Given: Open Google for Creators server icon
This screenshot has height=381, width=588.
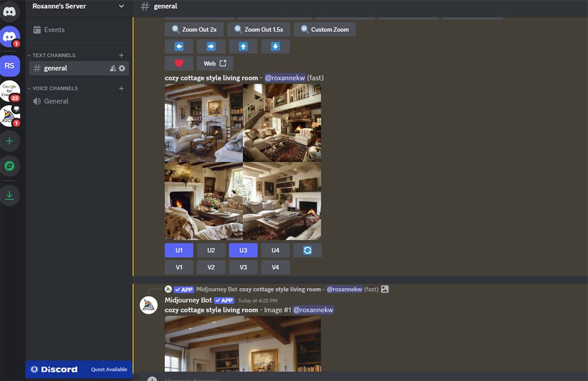Looking at the screenshot, I should coord(9,91).
